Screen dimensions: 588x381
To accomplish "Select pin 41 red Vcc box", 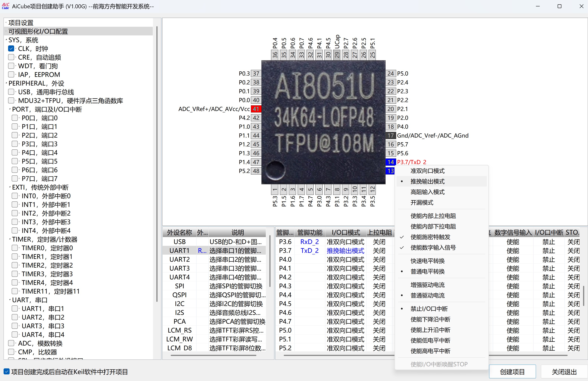I will click(256, 109).
